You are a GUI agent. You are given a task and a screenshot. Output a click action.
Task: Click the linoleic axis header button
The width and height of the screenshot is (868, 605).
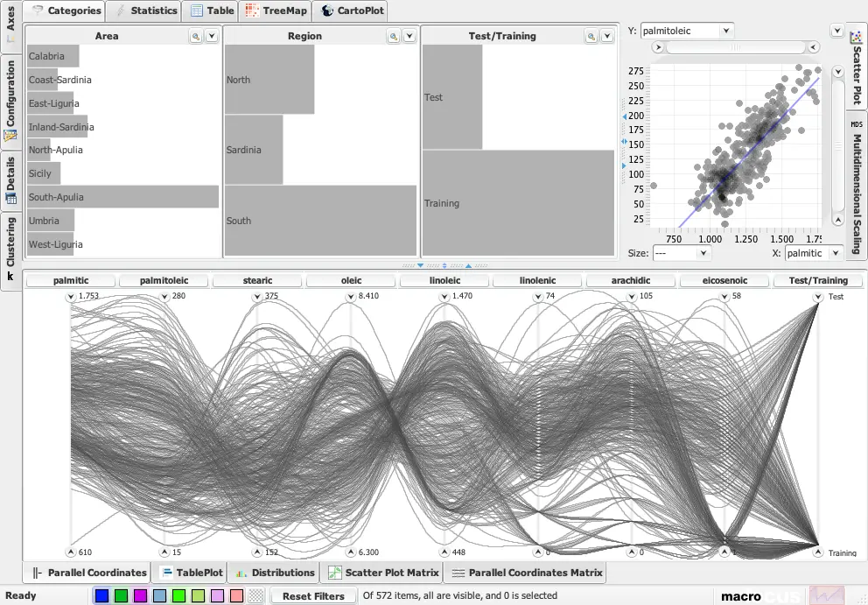444,281
